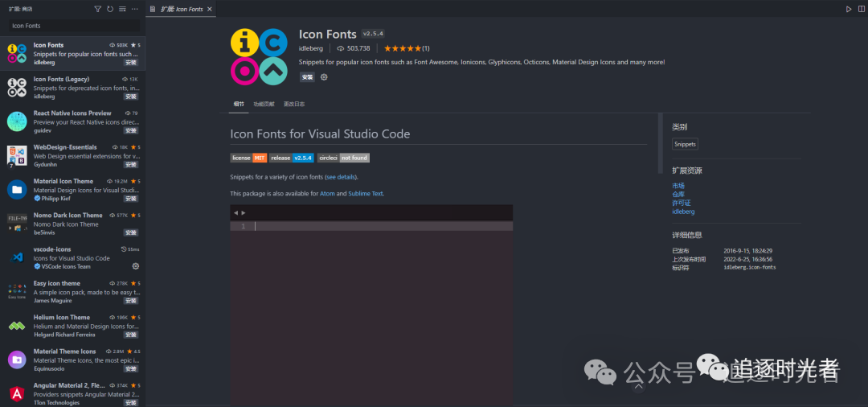Click line number 1 in the demo editor
This screenshot has width=868, height=407.
(243, 227)
